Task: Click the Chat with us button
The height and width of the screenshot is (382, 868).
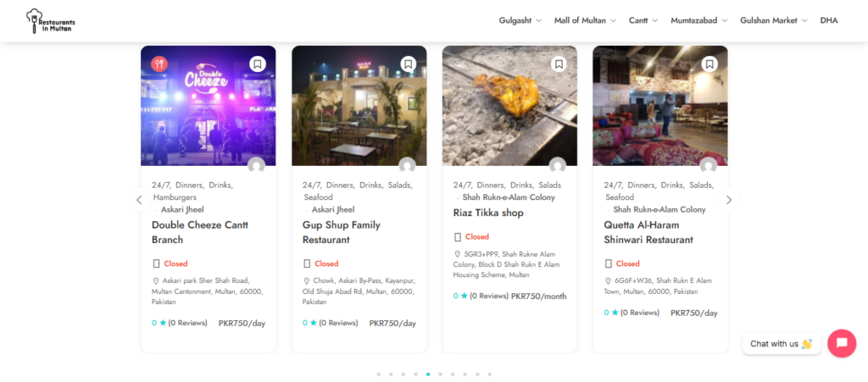Action: [781, 344]
